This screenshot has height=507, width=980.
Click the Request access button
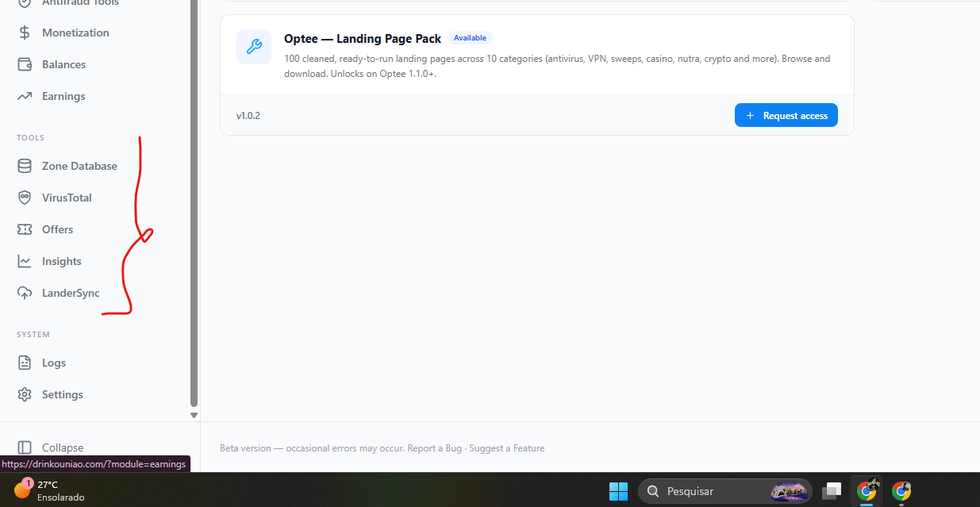coord(786,115)
